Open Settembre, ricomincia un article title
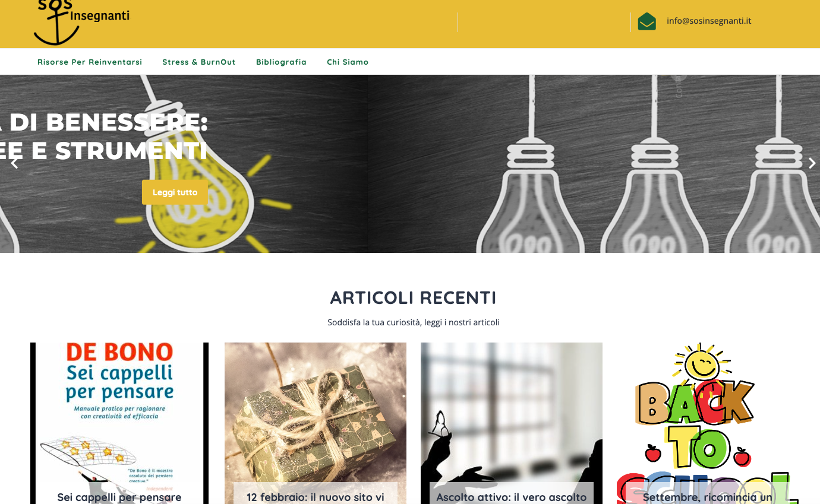 [707, 497]
